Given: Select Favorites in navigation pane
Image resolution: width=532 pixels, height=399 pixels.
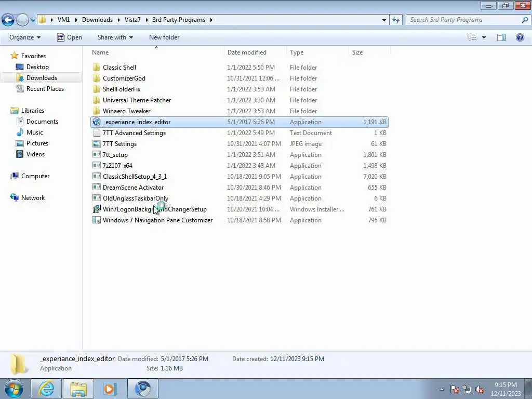Looking at the screenshot, I should click(33, 56).
